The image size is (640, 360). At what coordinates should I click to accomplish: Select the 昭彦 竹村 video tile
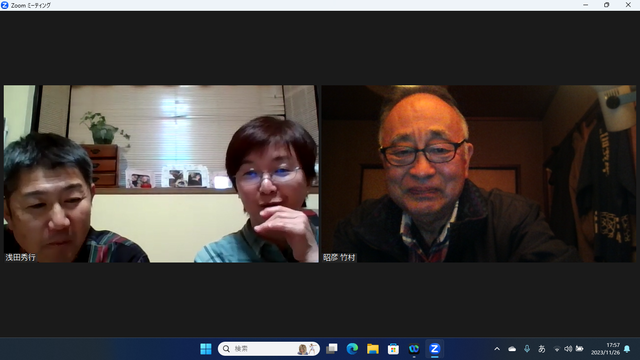[x=479, y=173]
